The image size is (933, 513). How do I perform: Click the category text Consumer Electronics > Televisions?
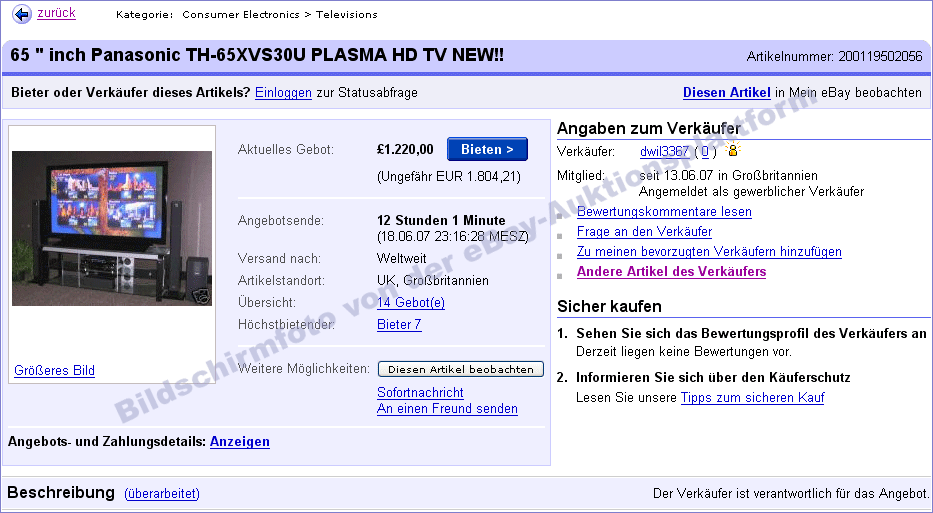(280, 15)
